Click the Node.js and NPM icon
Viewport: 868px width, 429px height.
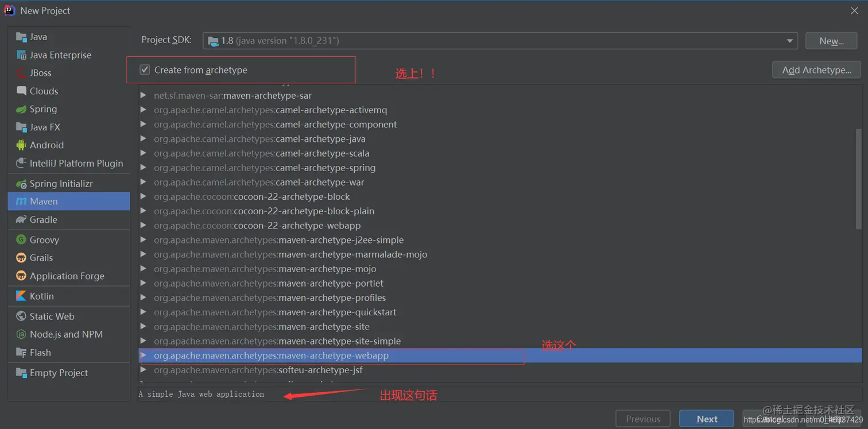pos(21,334)
